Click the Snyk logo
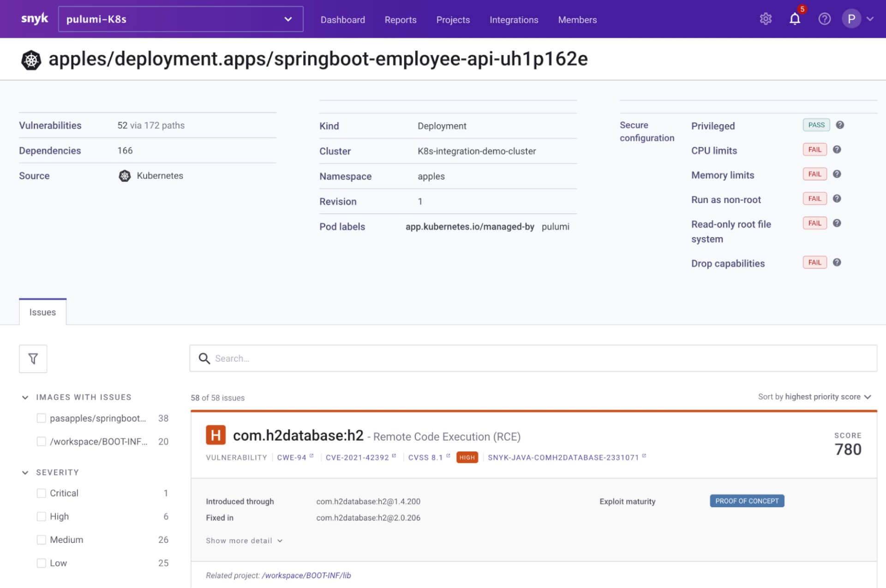 click(x=35, y=18)
